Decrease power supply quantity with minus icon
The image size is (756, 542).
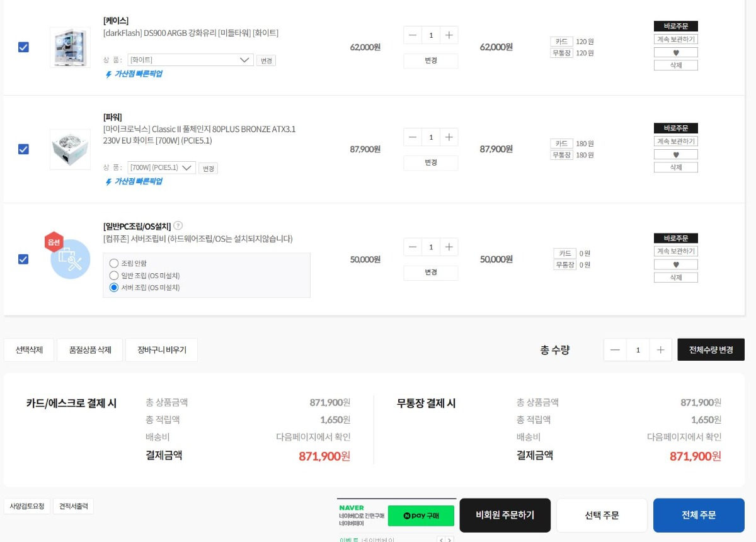click(413, 137)
